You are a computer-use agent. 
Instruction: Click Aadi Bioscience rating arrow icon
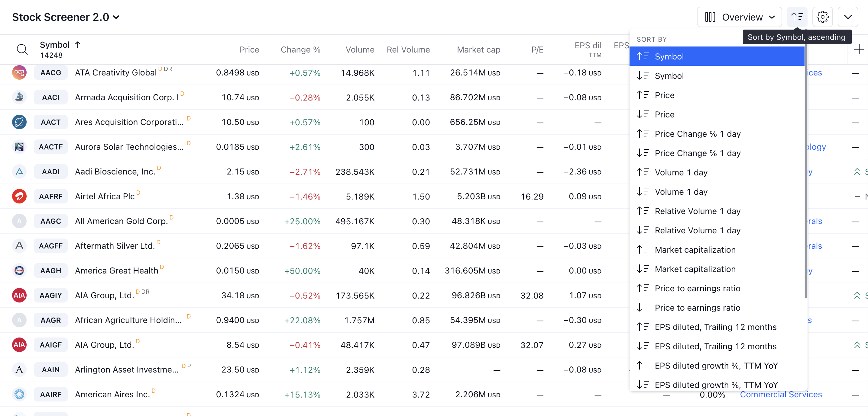click(x=857, y=172)
